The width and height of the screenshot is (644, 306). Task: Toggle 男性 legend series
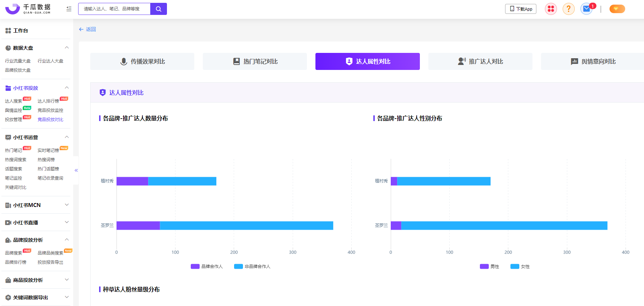point(489,267)
